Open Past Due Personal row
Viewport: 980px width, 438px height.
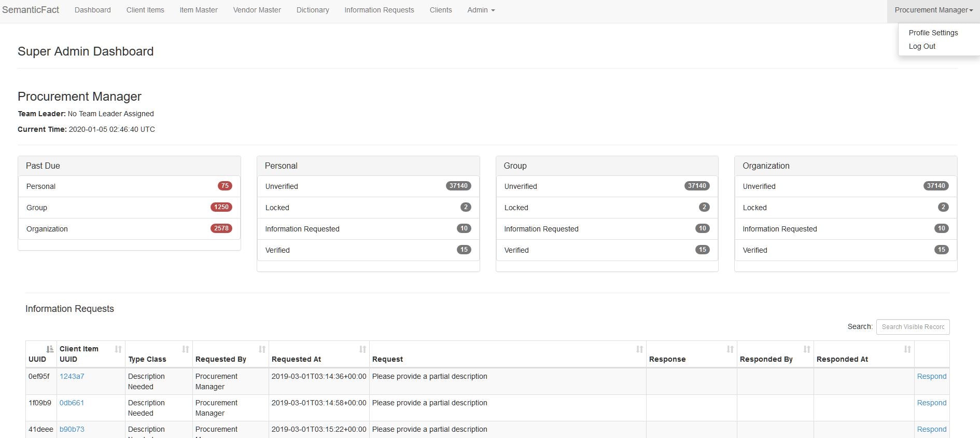coord(129,186)
